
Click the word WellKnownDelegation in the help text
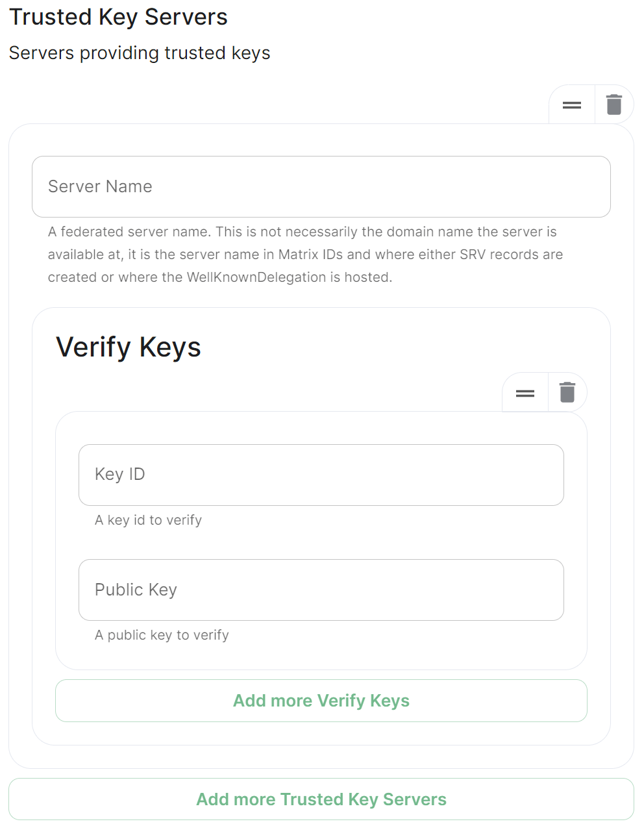point(256,277)
